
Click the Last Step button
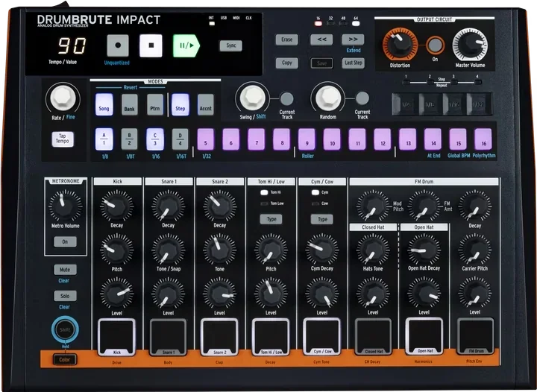(353, 63)
